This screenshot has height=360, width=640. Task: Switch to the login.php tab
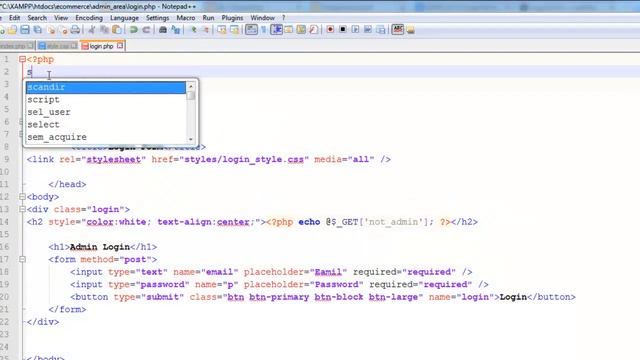click(101, 46)
